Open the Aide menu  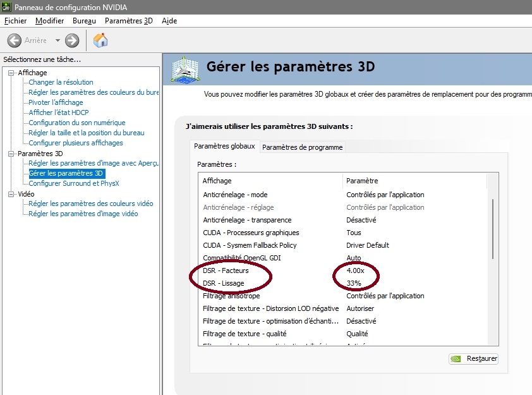tap(169, 21)
